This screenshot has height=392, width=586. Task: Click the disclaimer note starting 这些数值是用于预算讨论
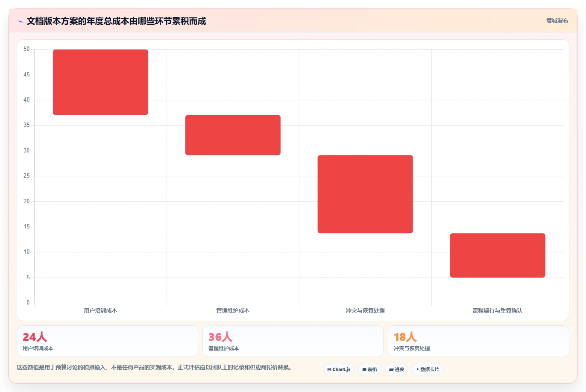tap(154, 367)
